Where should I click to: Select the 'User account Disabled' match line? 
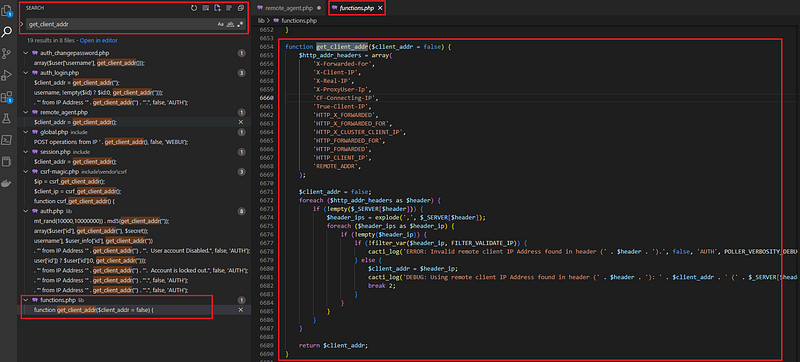141,251
